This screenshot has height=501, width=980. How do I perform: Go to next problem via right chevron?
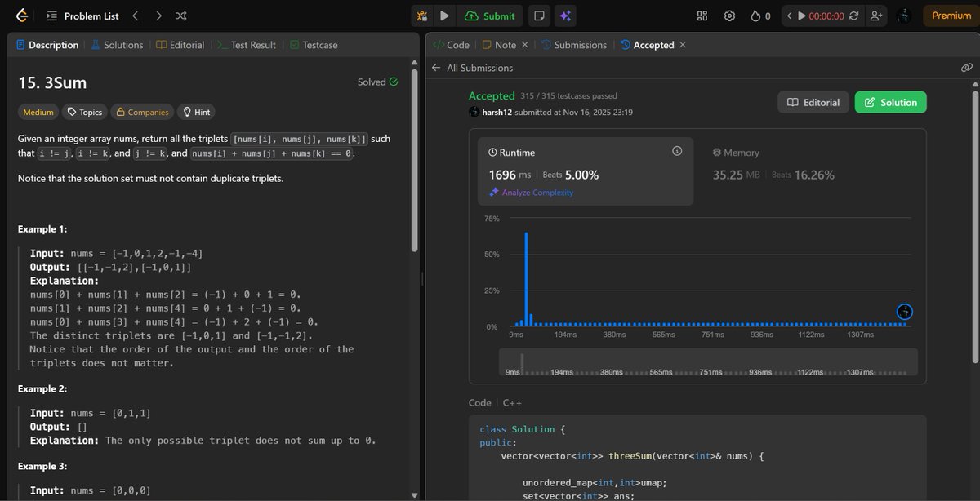pos(158,15)
